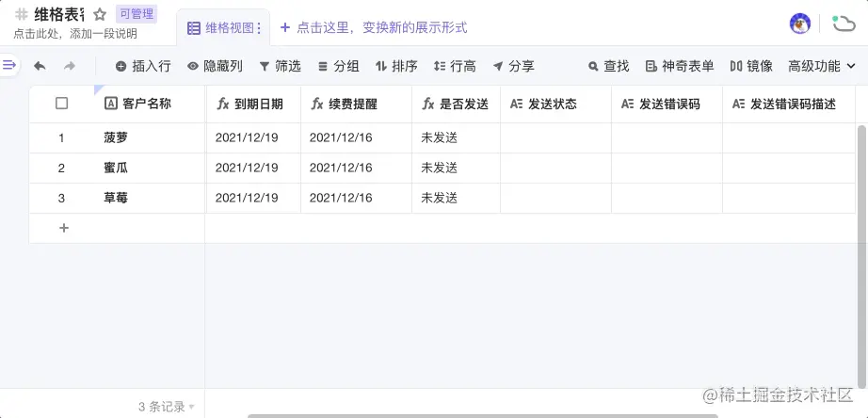Open the 3 条记录 record count dropdown
Screen dimensions: 868x418
(x=166, y=407)
